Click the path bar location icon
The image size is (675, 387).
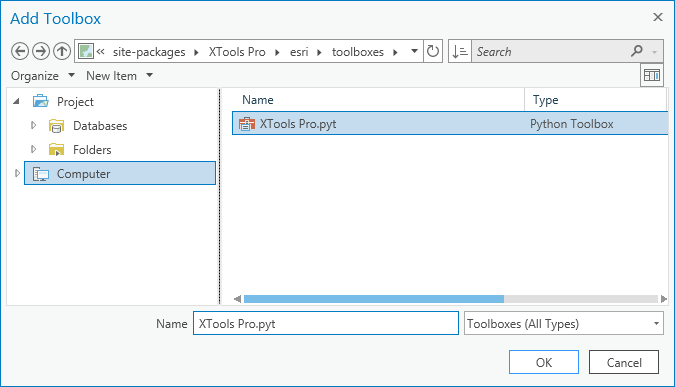[86, 51]
